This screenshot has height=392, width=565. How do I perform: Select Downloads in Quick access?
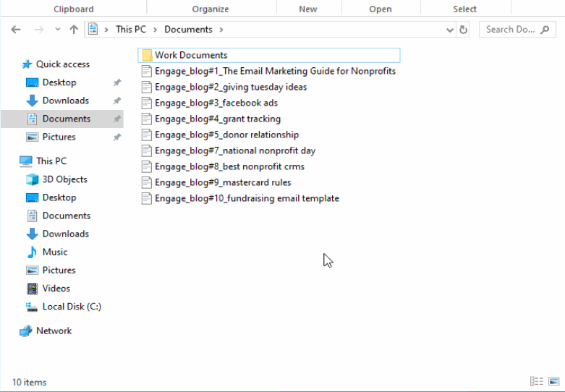(65, 101)
